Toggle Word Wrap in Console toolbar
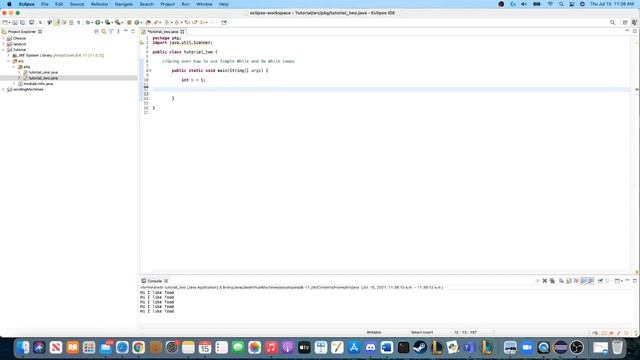Screen dimensions: 640x360 (576, 281)
